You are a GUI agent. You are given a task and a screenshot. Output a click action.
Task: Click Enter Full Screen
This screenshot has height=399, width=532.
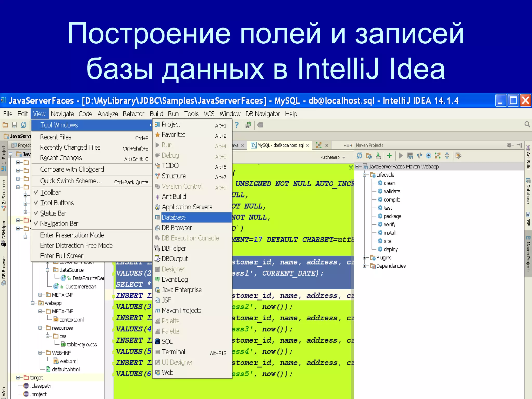click(x=92, y=256)
